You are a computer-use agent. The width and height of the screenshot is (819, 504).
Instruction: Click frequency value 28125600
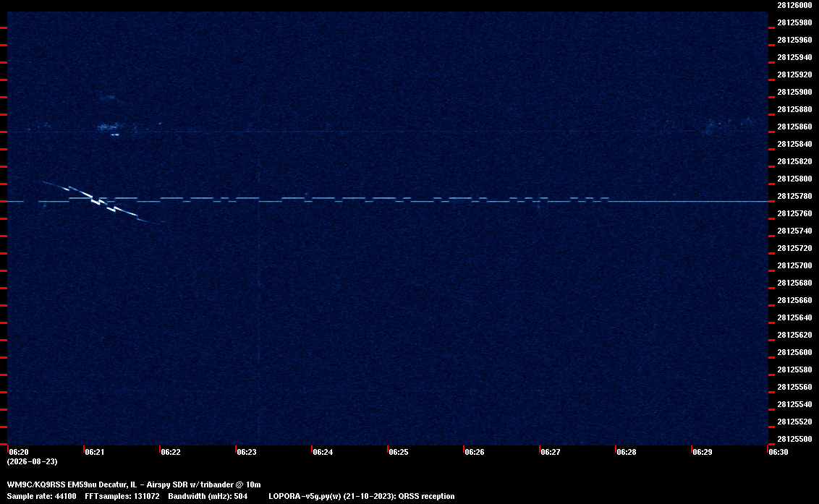(794, 352)
